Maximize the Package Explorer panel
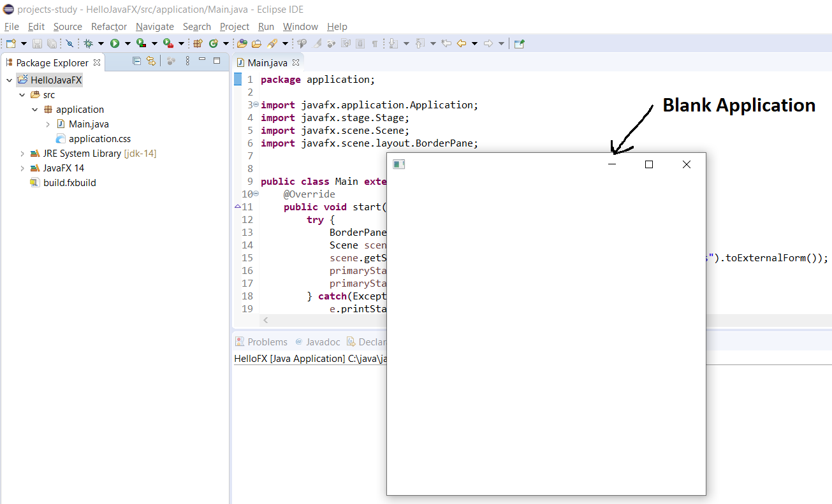The width and height of the screenshot is (832, 504). [217, 61]
